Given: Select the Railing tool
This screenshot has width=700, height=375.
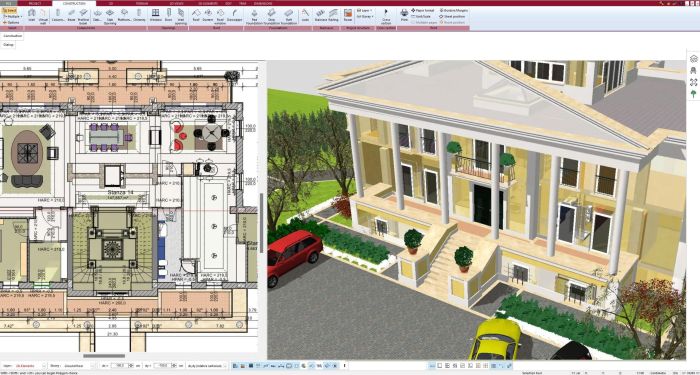Looking at the screenshot, I should 333,15.
